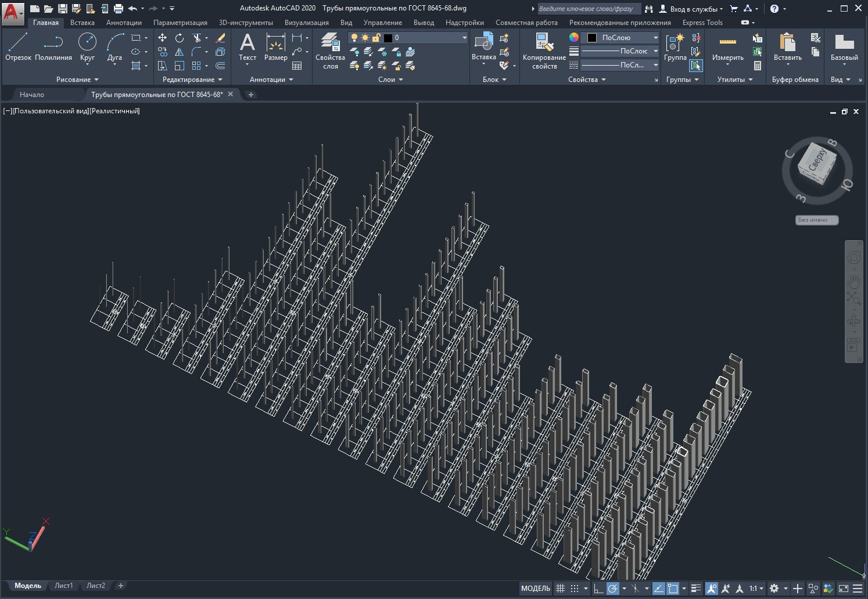Open the annotation scale 1:1 dropdown

(x=756, y=589)
